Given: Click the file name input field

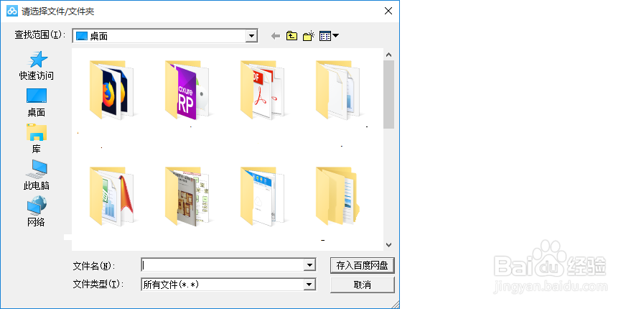Looking at the screenshot, I should (223, 265).
